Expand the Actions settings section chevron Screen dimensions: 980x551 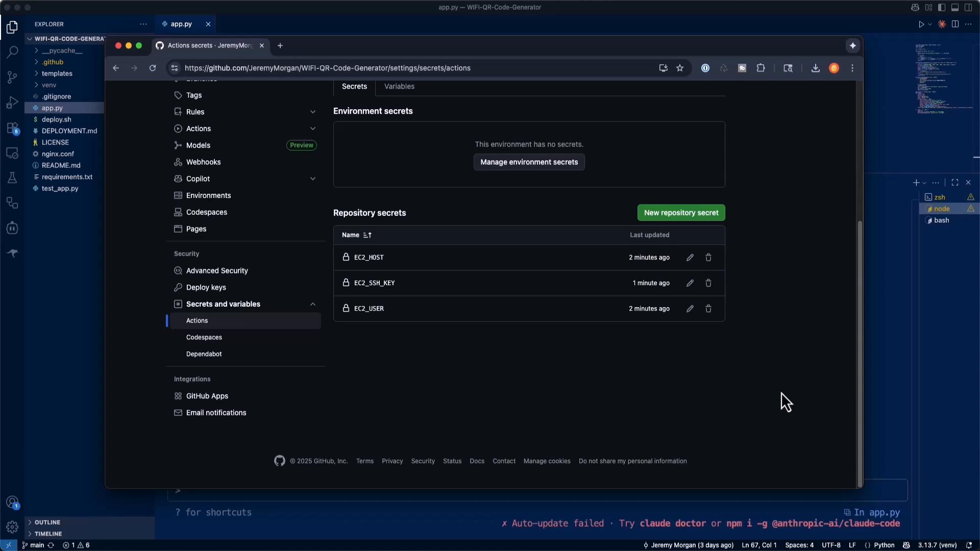pyautogui.click(x=313, y=129)
